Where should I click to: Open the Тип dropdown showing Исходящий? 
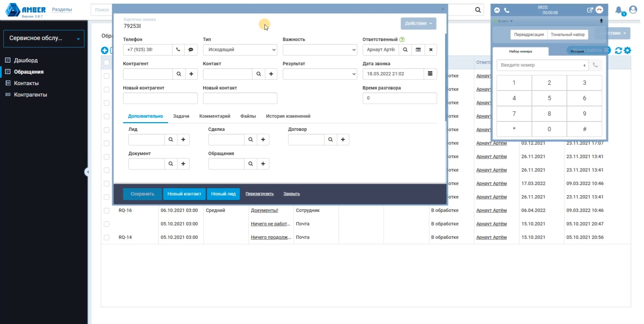click(240, 50)
